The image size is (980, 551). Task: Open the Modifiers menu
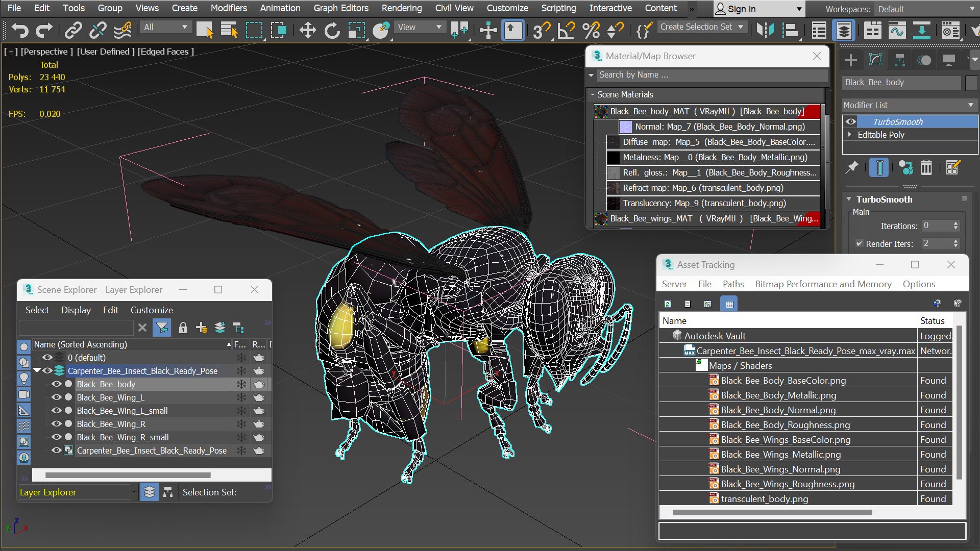click(x=229, y=8)
